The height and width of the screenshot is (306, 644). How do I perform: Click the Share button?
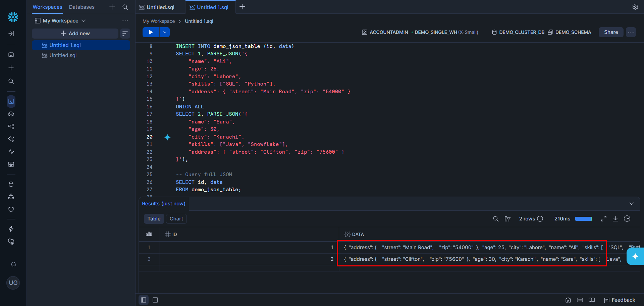point(611,32)
